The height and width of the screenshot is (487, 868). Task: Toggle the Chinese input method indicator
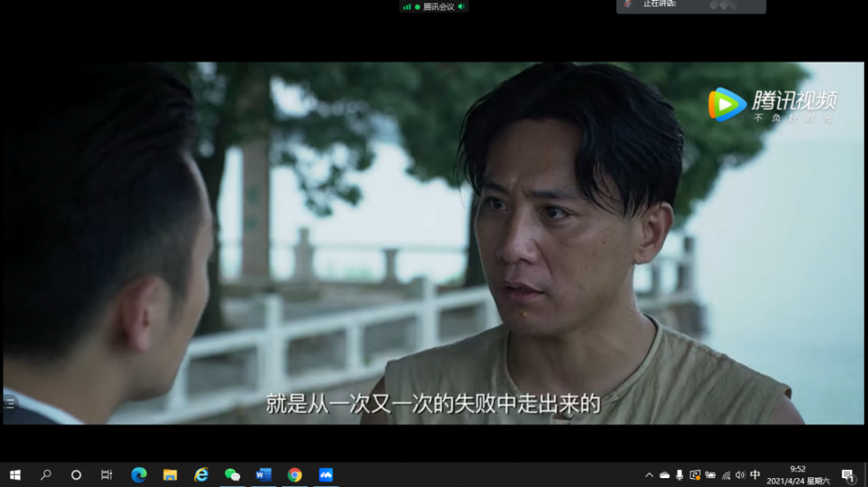click(x=755, y=475)
